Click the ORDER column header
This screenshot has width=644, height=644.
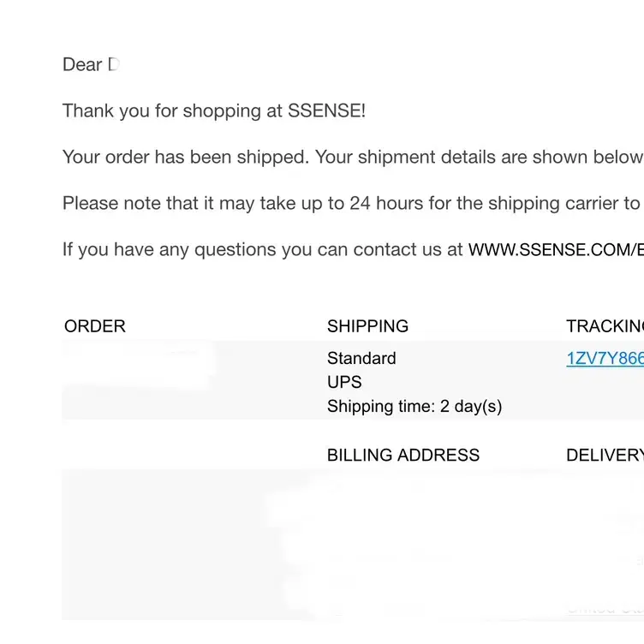click(x=95, y=326)
